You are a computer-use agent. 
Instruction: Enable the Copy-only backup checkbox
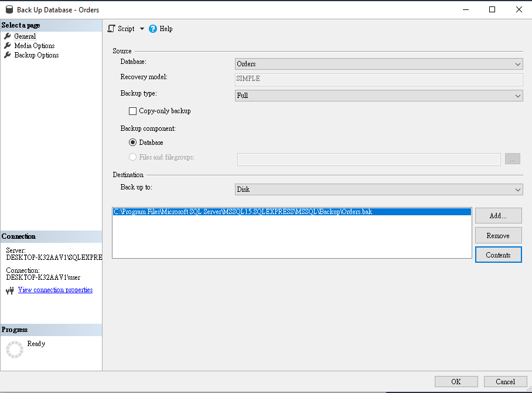tap(132, 111)
